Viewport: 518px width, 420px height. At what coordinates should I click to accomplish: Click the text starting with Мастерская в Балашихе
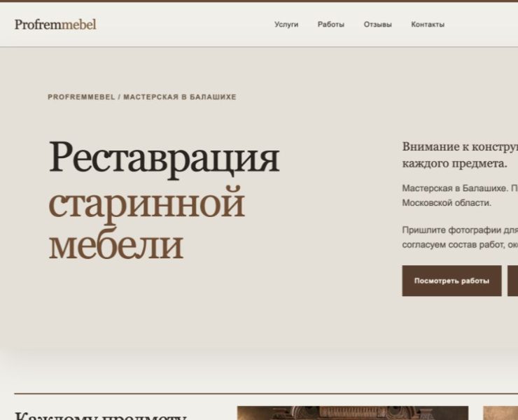460,195
